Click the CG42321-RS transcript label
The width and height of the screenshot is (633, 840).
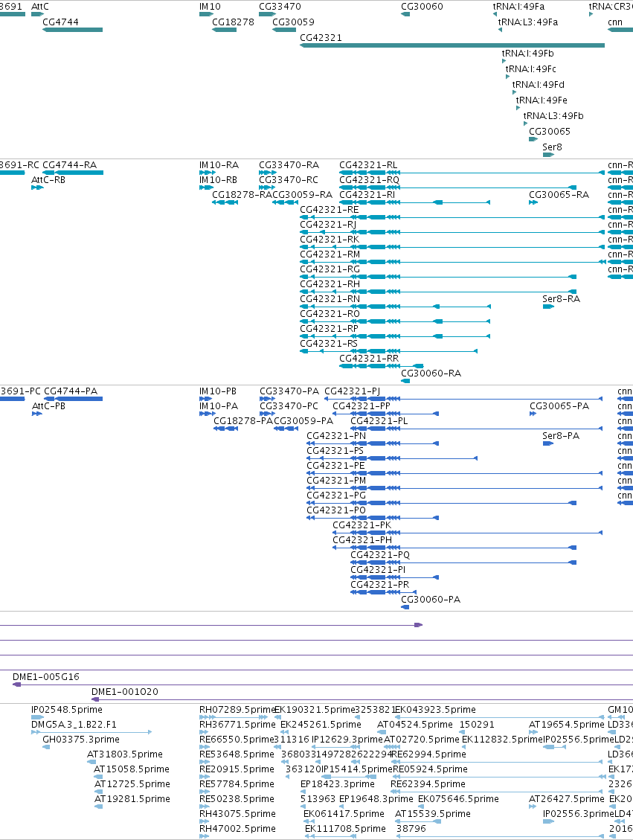(329, 344)
